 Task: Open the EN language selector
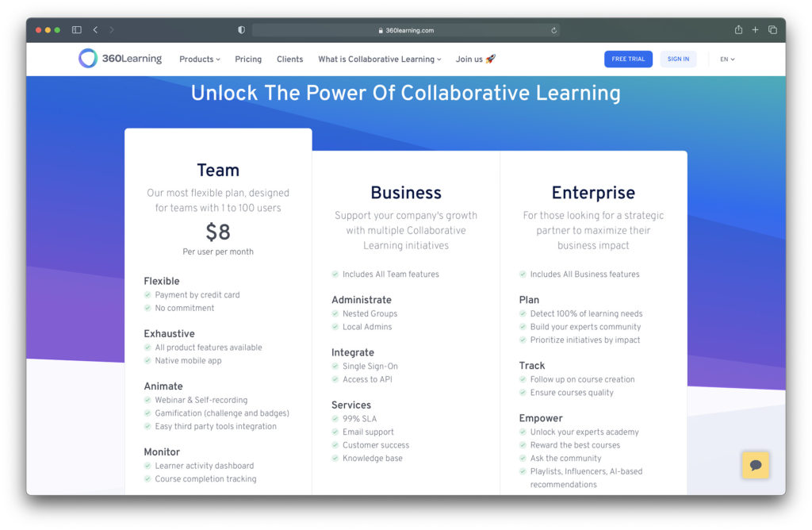(x=727, y=59)
